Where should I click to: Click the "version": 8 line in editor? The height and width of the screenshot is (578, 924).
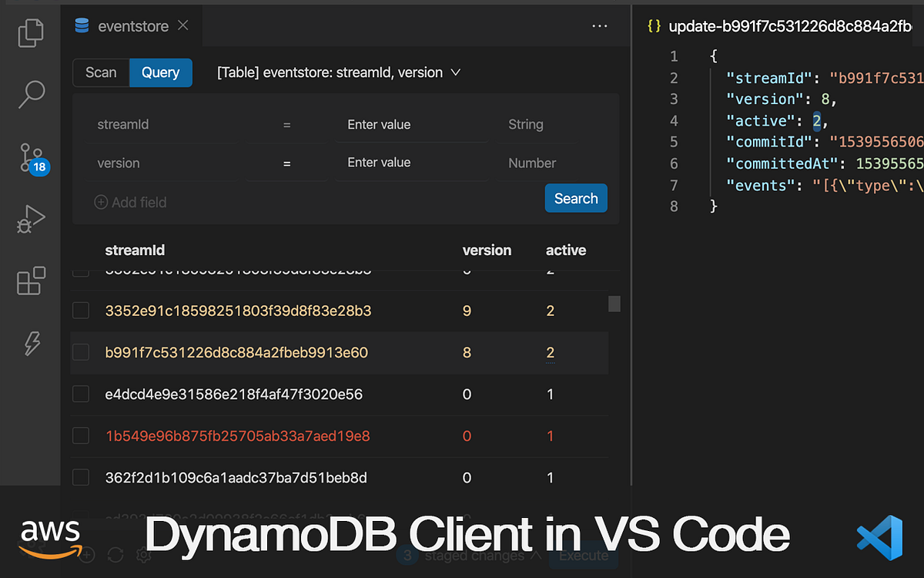(781, 99)
